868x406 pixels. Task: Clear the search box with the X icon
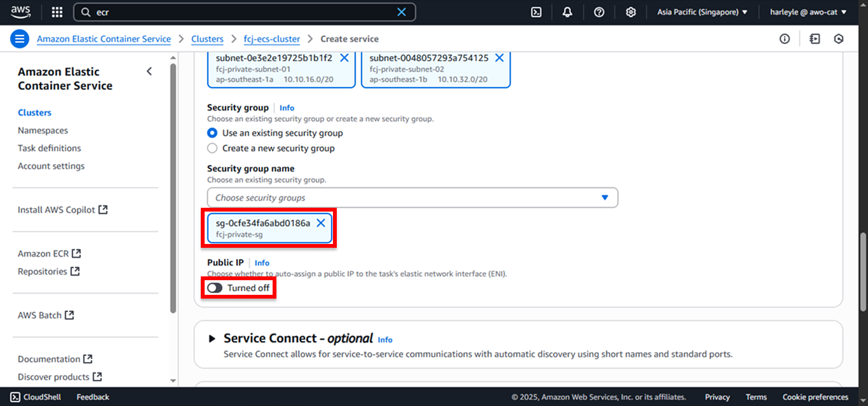coord(402,12)
